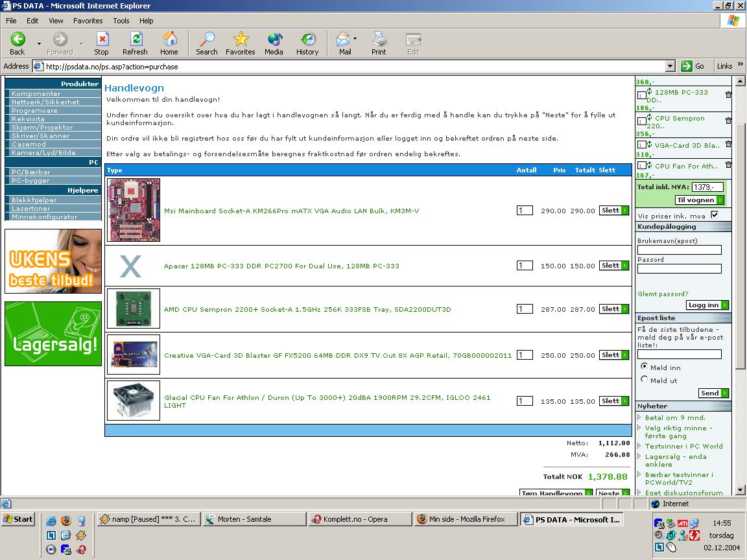Switch to Min side - Mozilla Firefox taskbar window

click(466, 519)
